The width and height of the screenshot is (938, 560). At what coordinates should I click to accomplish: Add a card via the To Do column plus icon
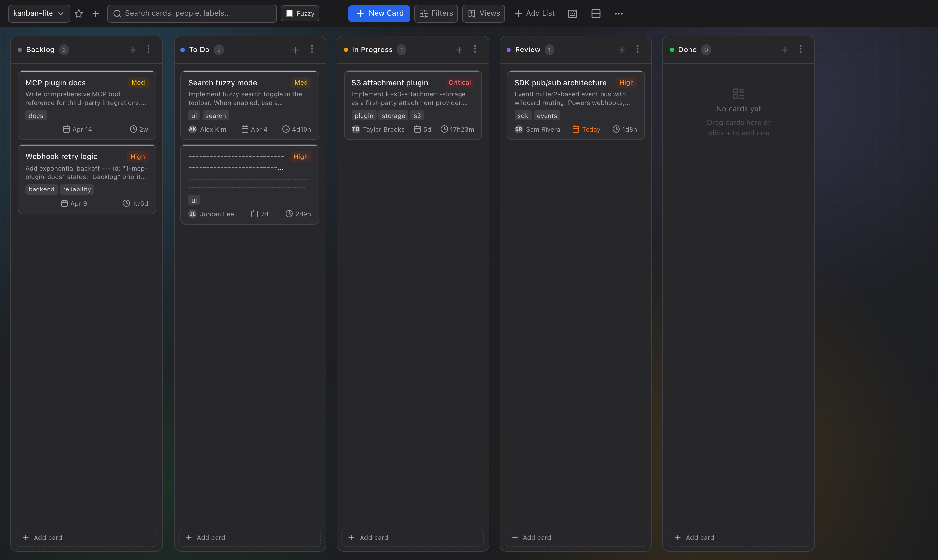coord(296,49)
